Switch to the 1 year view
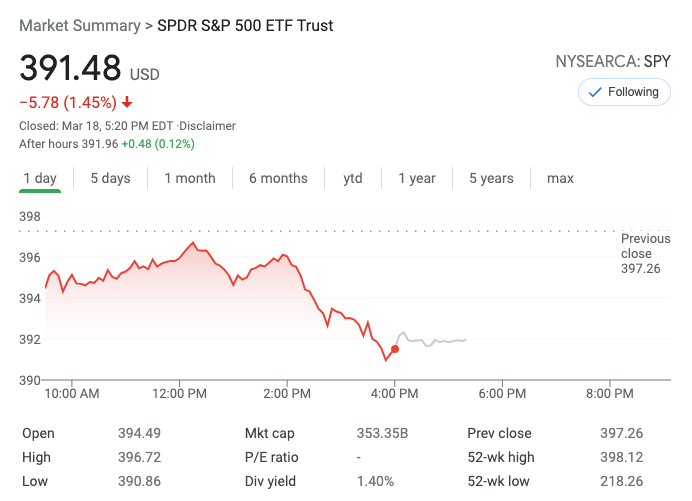The width and height of the screenshot is (692, 501). [x=417, y=179]
